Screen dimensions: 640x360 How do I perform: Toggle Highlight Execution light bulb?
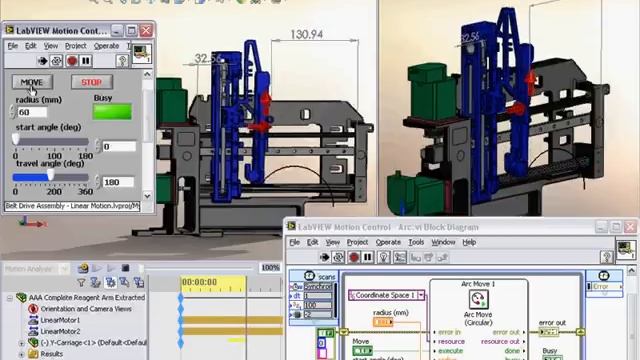pyautogui.click(x=384, y=258)
